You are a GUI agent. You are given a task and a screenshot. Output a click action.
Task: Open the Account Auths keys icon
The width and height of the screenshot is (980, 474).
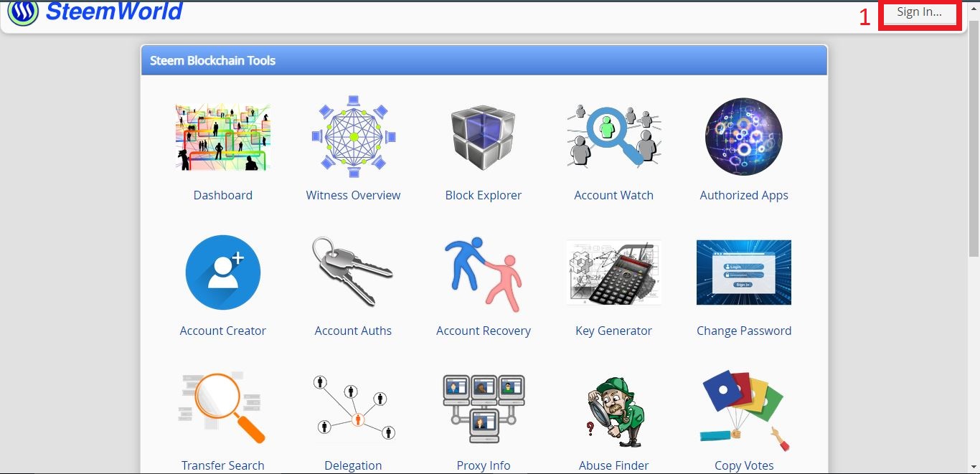point(353,271)
